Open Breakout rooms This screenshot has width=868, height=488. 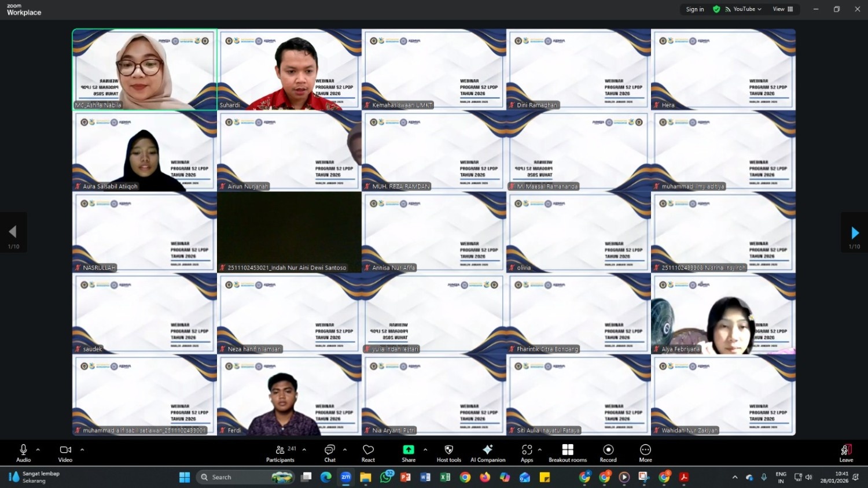568,453
